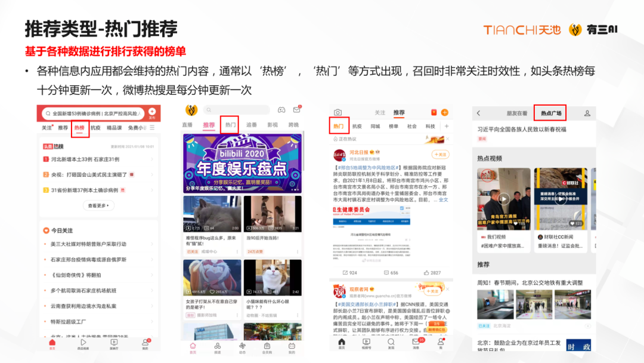Follow 观察者网 with +关注 button
Image resolution: width=644 pixels, height=363 pixels.
point(432,291)
